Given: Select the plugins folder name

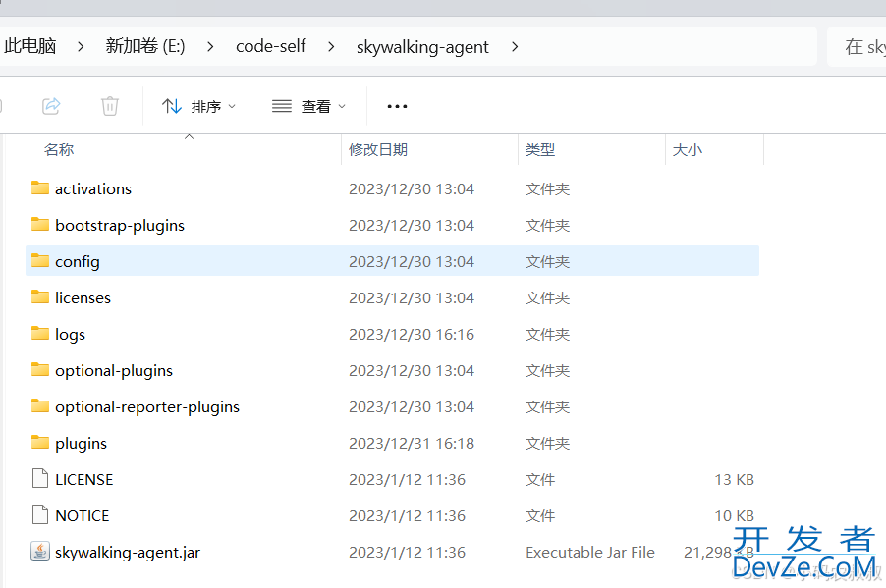Looking at the screenshot, I should (x=81, y=444).
